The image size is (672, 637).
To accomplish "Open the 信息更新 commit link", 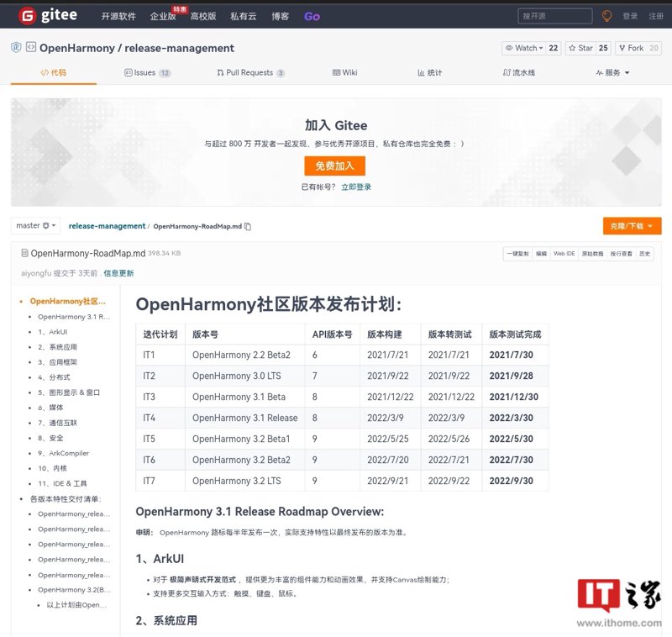I will point(118,273).
